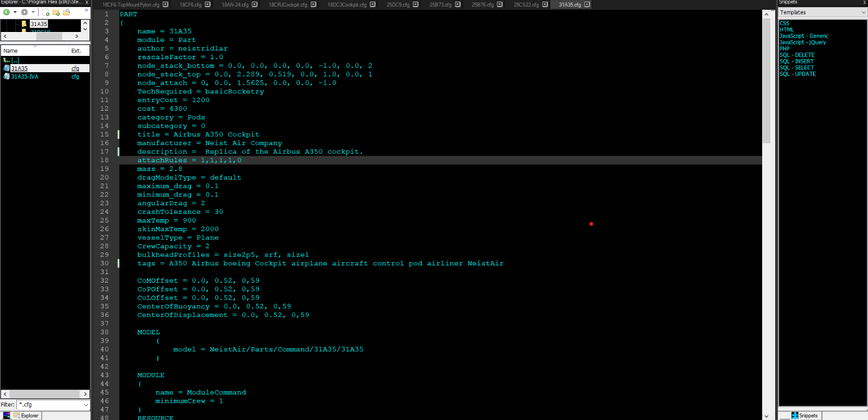Sort files by the Name column header
Viewport: 868px width, 420px height.
pyautogui.click(x=35, y=50)
